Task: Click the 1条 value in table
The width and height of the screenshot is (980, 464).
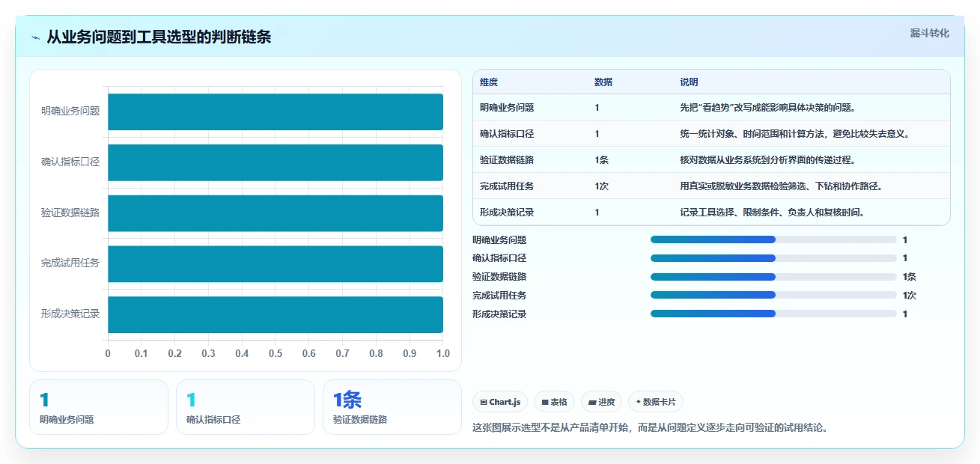Action: tap(601, 160)
